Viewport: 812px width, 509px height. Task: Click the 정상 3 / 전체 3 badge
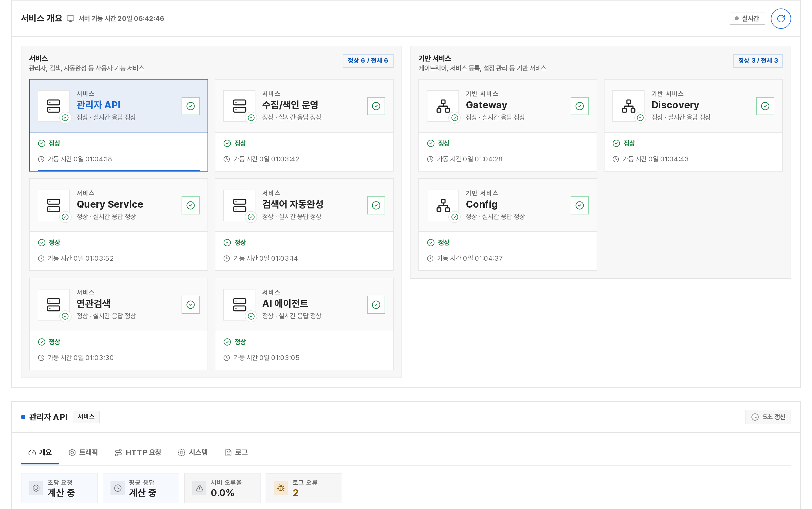[x=758, y=61]
